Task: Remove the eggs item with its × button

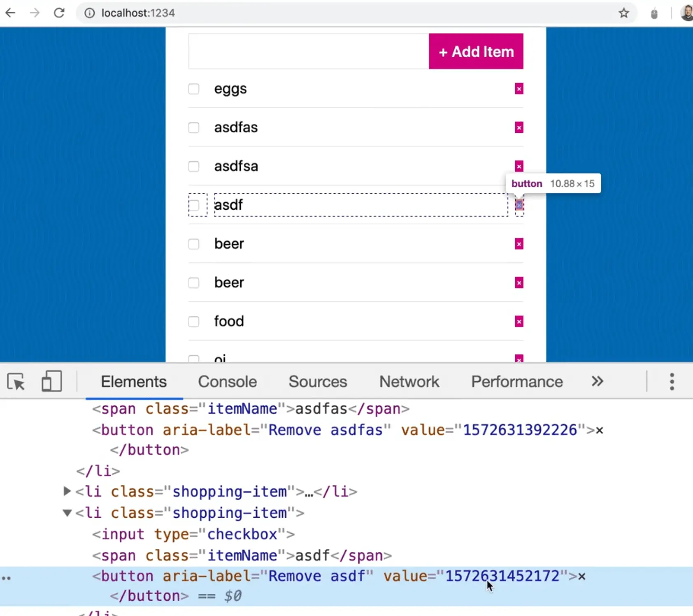Action: tap(519, 89)
